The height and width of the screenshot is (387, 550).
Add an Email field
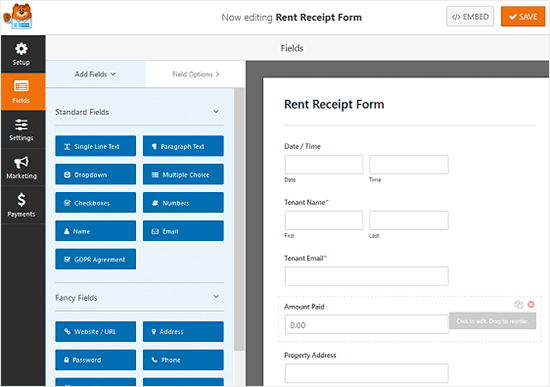click(x=183, y=231)
